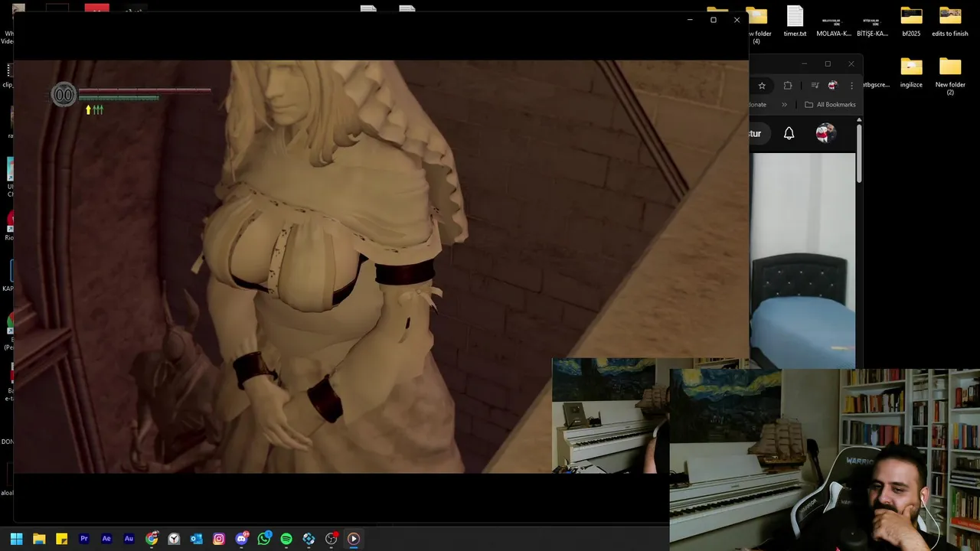Switch to Google Chrome in taskbar
980x551 pixels.
[152, 539]
